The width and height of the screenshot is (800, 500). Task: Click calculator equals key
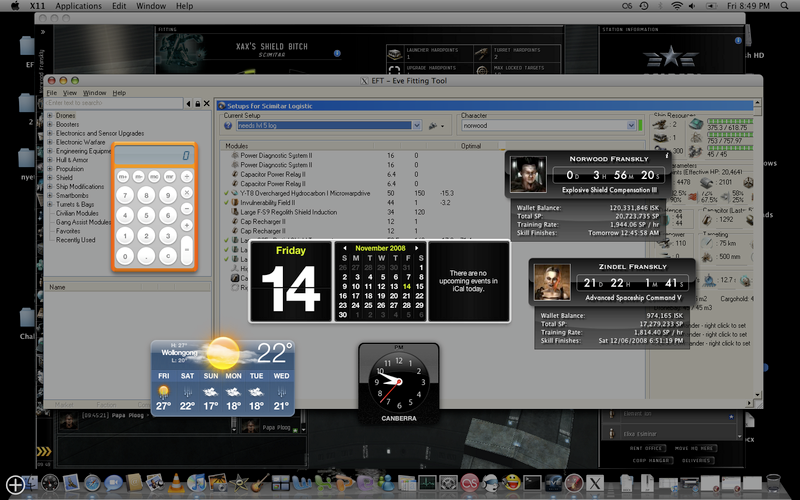click(x=187, y=249)
